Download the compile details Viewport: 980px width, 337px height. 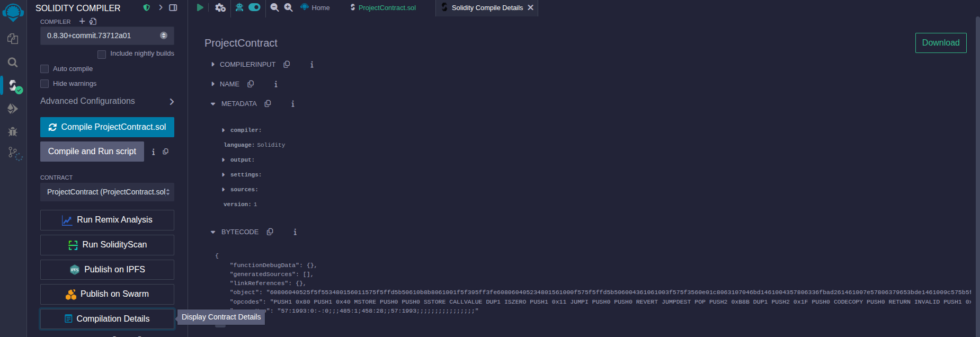click(941, 43)
